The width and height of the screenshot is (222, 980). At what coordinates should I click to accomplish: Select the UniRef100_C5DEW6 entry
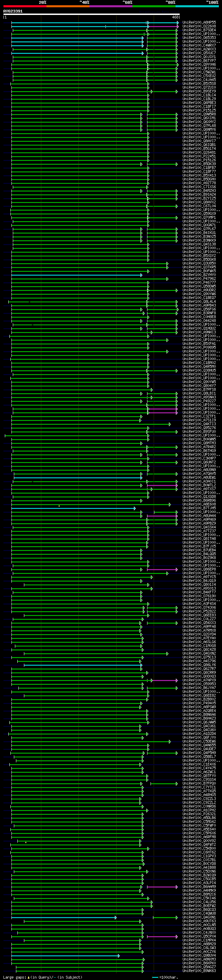tap(199, 742)
